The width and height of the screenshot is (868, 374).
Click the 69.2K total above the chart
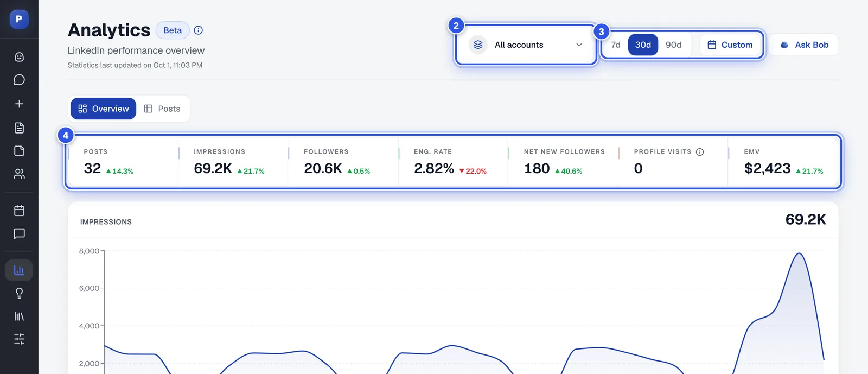pos(806,220)
